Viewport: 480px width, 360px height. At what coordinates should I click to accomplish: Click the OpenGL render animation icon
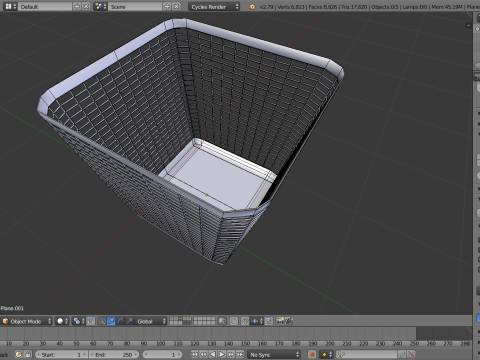(x=289, y=321)
